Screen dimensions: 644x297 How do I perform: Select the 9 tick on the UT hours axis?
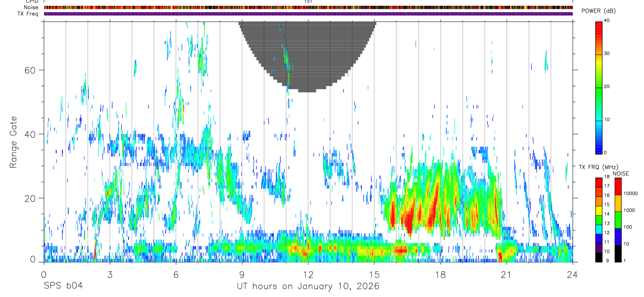[242, 274]
